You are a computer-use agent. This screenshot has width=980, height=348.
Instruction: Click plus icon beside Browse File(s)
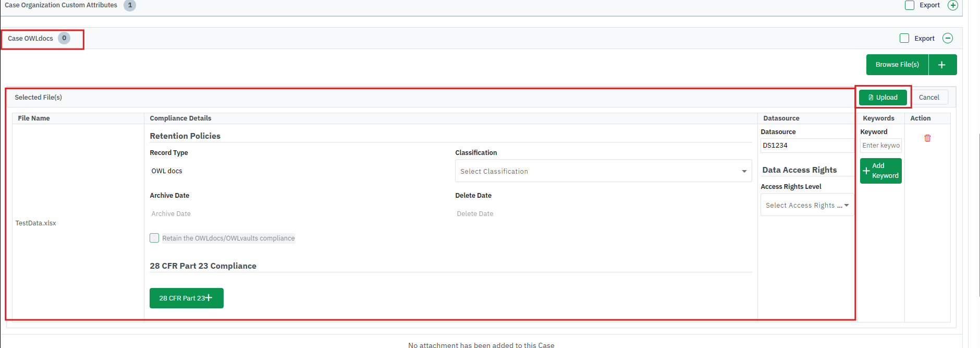pos(942,65)
